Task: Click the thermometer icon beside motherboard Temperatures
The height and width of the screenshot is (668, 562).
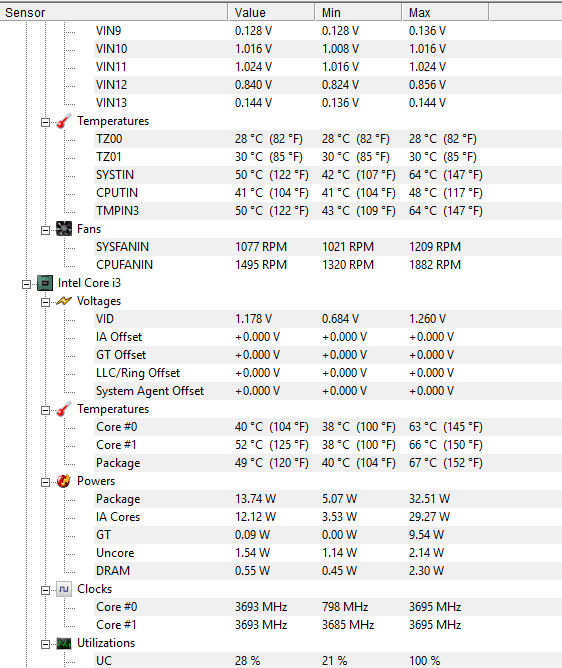Action: (64, 121)
